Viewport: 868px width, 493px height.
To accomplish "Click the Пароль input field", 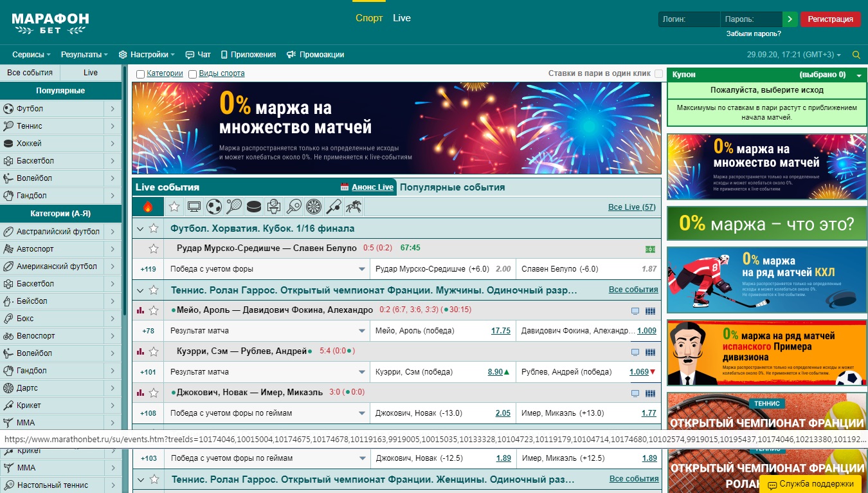I will [x=751, y=19].
